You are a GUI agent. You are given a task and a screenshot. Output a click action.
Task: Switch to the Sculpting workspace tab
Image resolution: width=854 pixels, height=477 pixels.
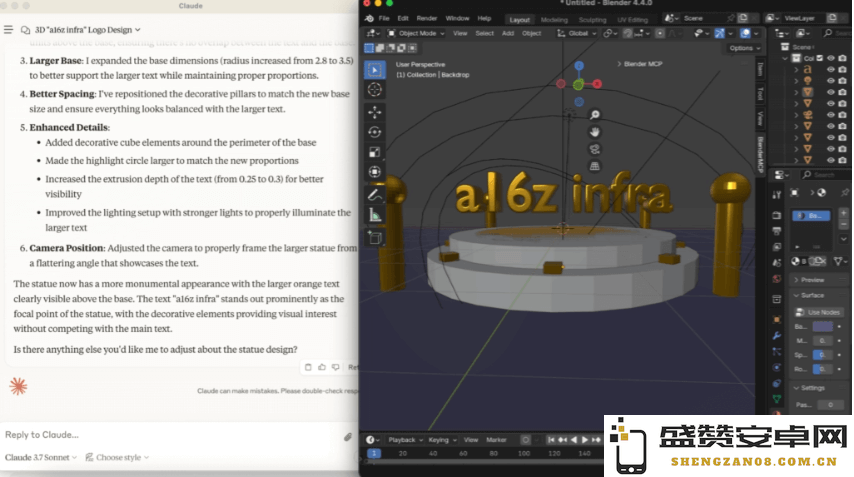(x=592, y=20)
